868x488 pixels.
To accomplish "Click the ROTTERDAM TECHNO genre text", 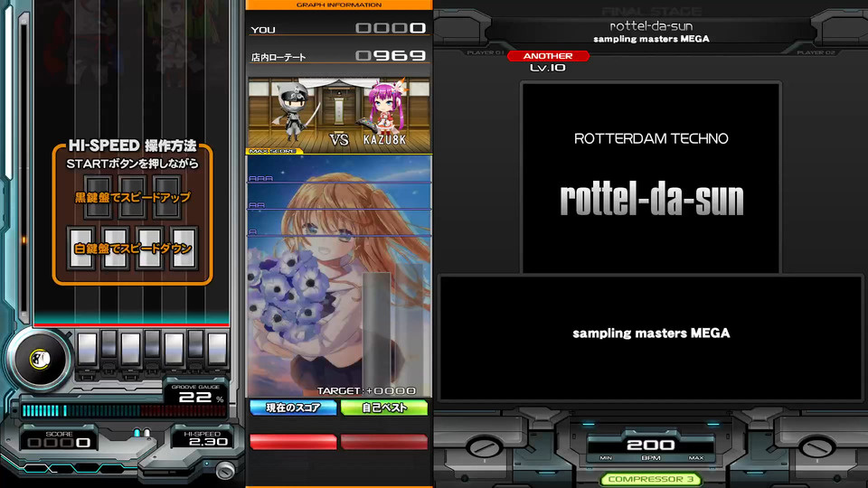I will coord(651,138).
